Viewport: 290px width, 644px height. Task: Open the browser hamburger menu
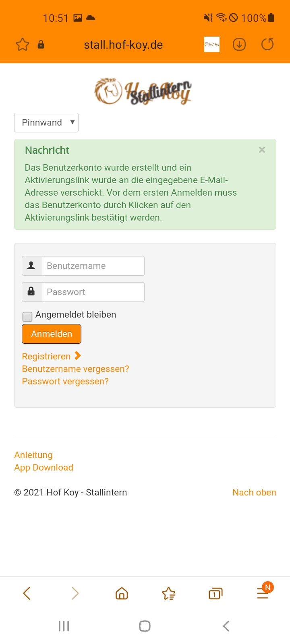pos(263,593)
